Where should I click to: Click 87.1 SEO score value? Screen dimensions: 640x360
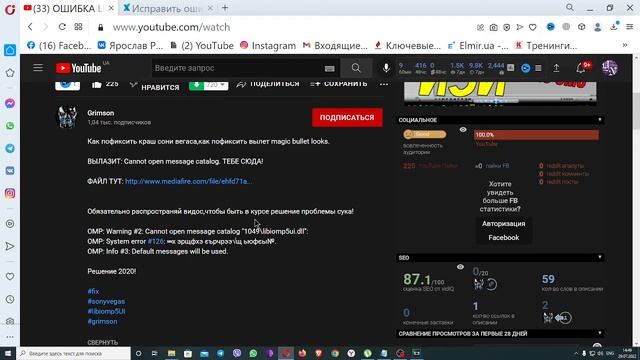point(417,279)
